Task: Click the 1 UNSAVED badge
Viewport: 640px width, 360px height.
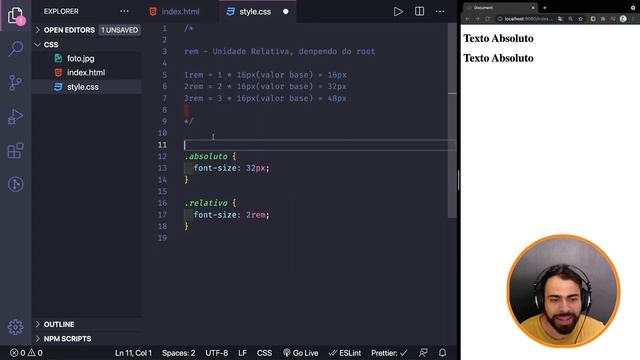Action: [x=120, y=30]
